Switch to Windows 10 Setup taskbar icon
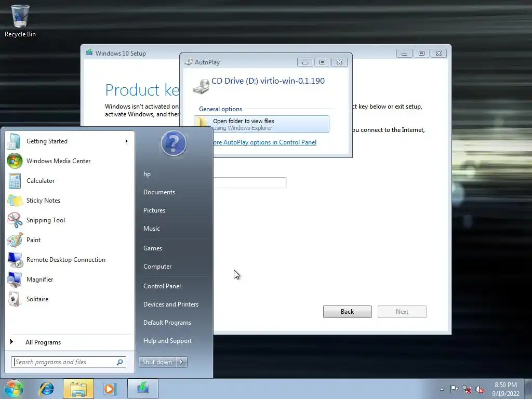The height and width of the screenshot is (399, 532). coord(143,389)
